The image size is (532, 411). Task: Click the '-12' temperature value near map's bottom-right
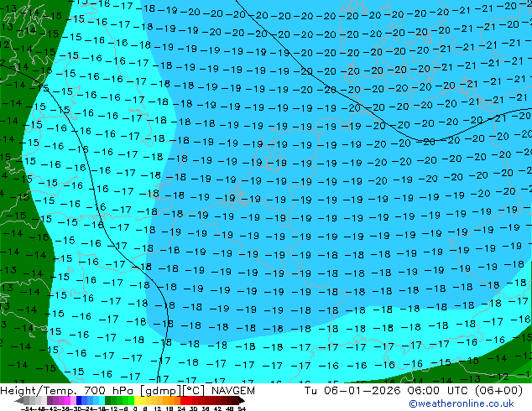coord(498,377)
